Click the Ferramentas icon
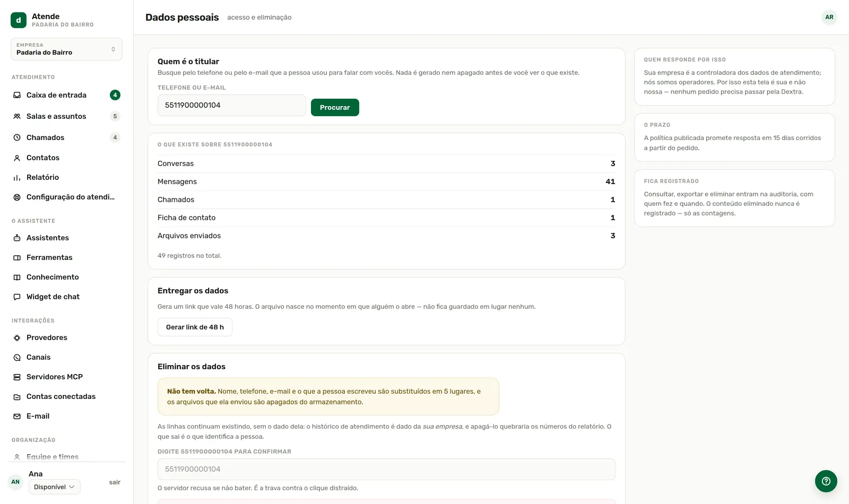Screen dimensions: 849x504 (17, 258)
